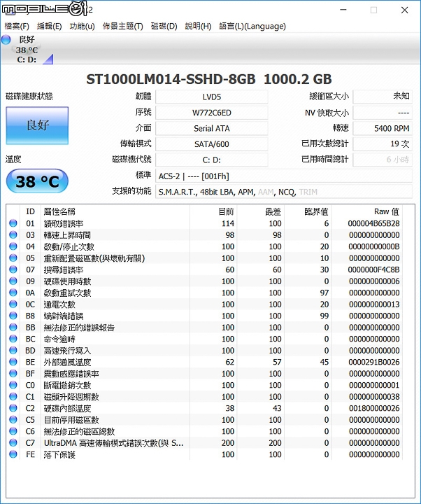Click status icon for attribute 0C 通電次數

click(13, 304)
